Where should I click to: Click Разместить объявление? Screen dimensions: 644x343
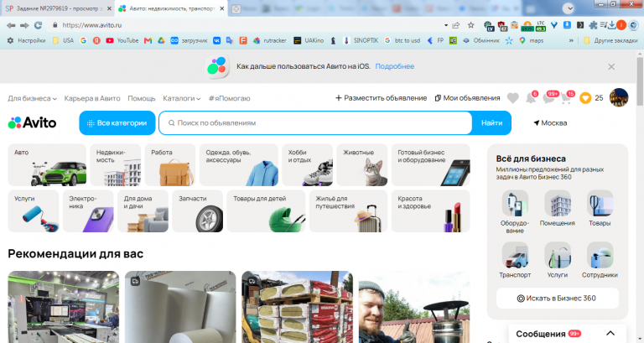tap(382, 98)
